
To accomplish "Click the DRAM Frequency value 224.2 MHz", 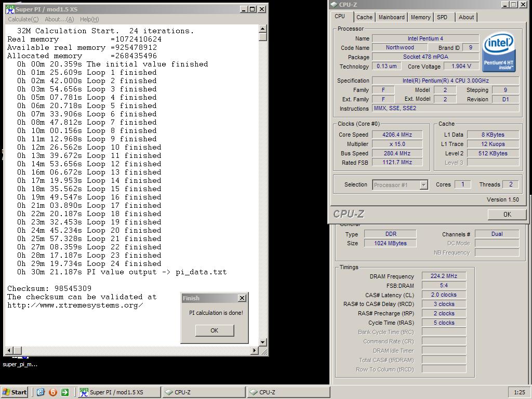I will [444, 276].
